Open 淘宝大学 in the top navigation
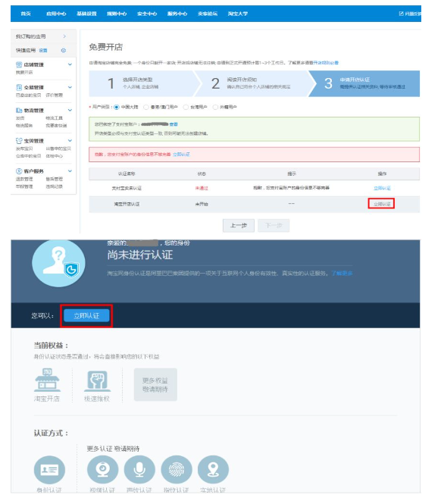The width and height of the screenshot is (441, 504). (237, 14)
